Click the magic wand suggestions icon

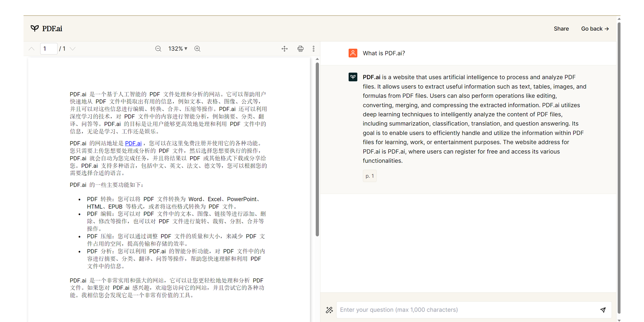[329, 310]
